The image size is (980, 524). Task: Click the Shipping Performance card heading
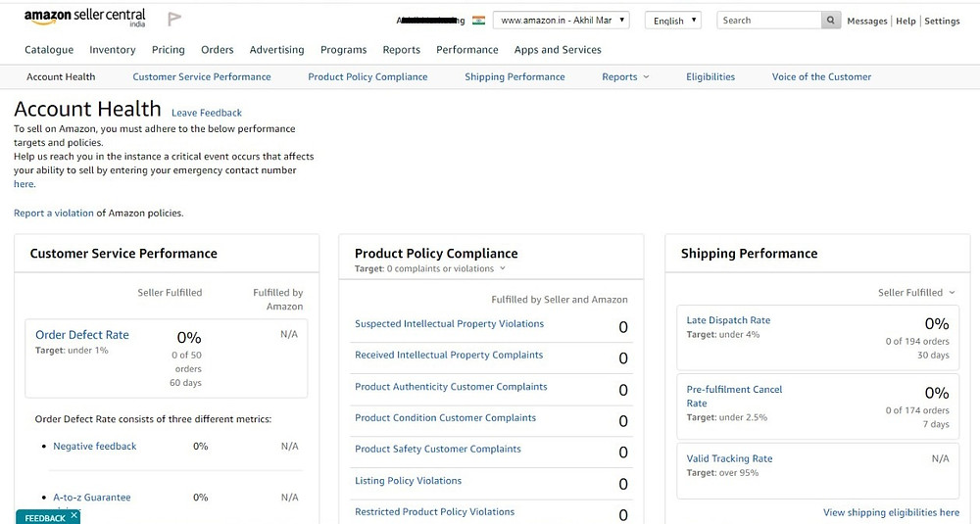(749, 254)
